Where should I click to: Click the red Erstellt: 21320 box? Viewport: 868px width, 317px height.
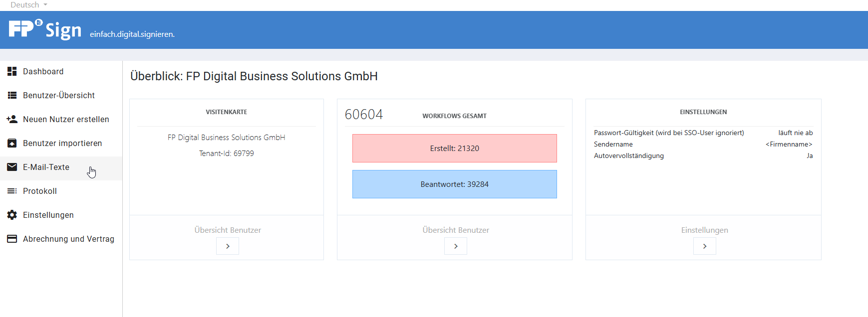click(455, 148)
